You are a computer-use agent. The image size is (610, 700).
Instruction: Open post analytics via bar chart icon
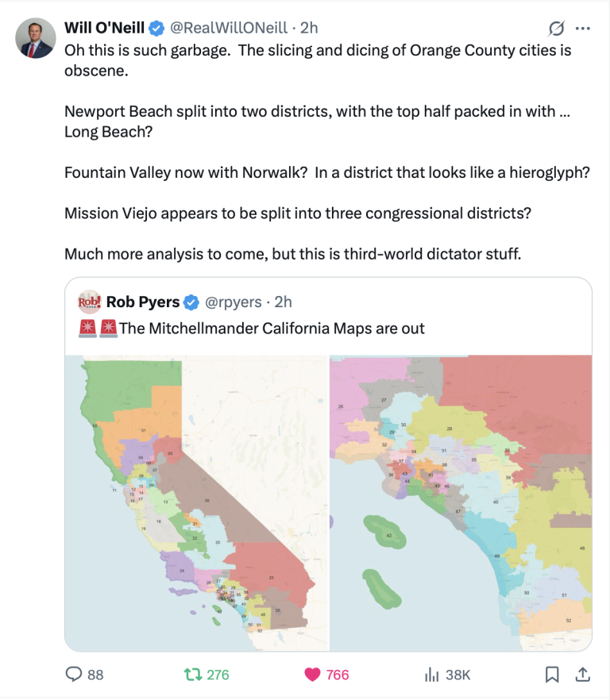(x=430, y=675)
